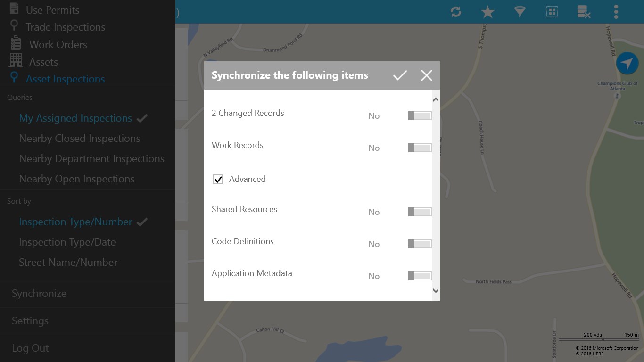Turn on the Work Records toggle
The image size is (644, 362).
click(419, 148)
